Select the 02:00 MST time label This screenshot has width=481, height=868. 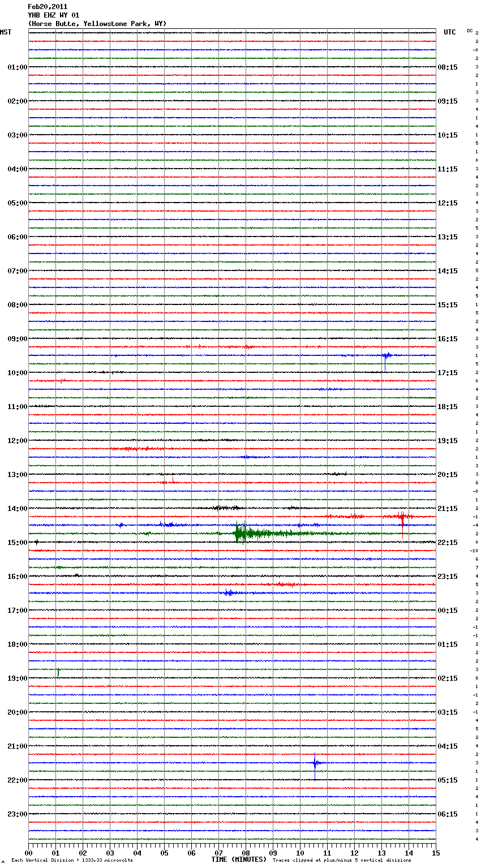click(18, 101)
